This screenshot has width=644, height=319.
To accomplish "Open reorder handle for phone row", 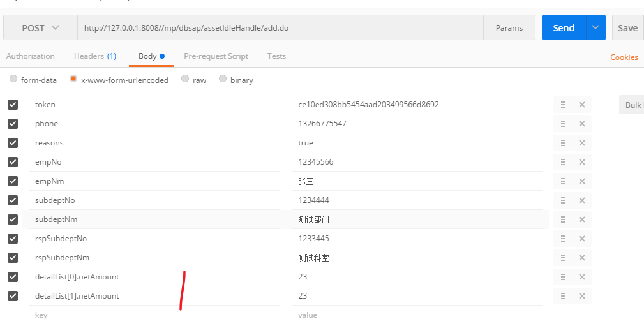I will (x=563, y=124).
